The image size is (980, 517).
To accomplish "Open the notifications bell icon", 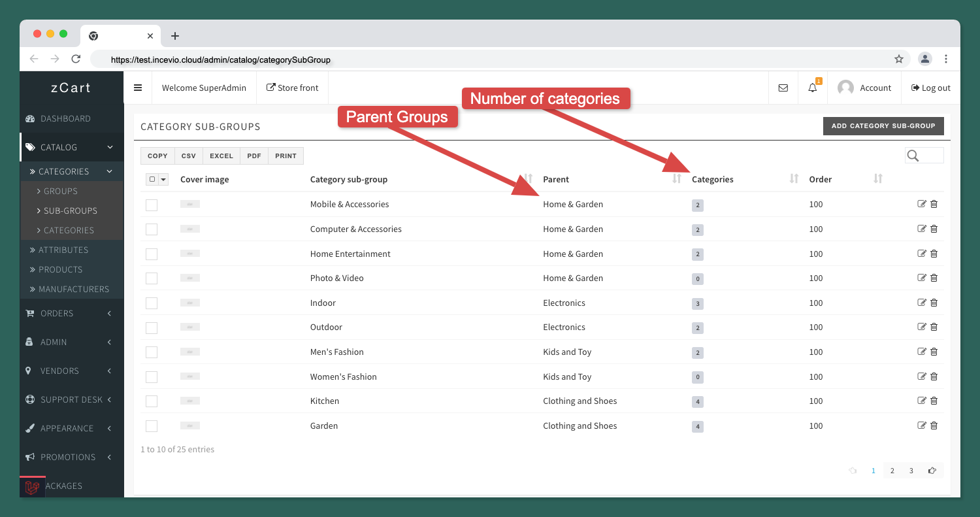I will click(813, 88).
